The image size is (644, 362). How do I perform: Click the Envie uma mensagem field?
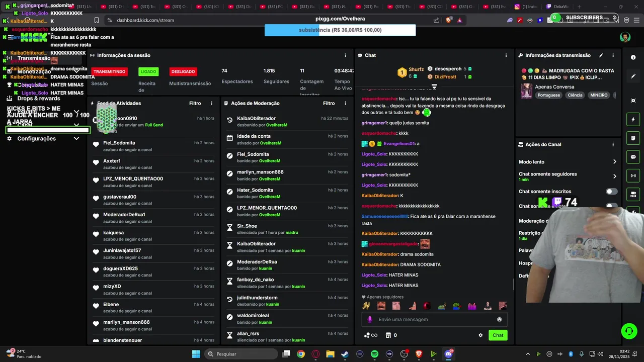(x=435, y=319)
